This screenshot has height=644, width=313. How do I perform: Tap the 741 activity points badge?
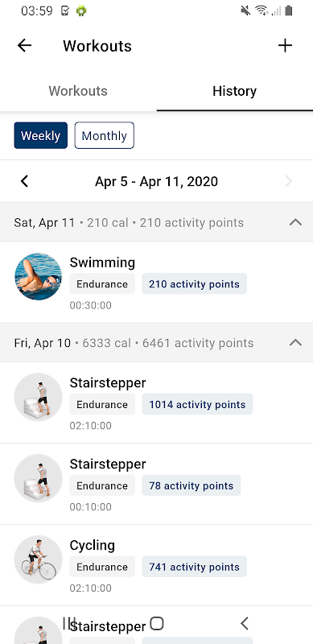[x=194, y=567]
